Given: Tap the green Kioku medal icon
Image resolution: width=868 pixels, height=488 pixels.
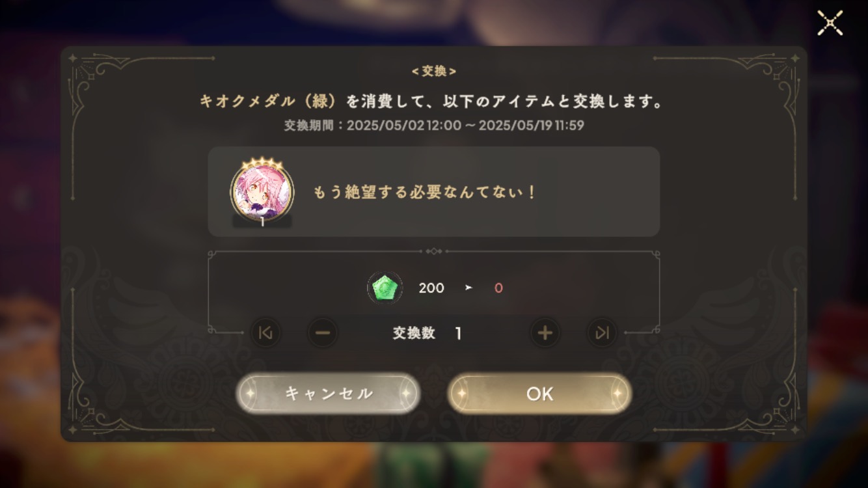Looking at the screenshot, I should tap(385, 288).
